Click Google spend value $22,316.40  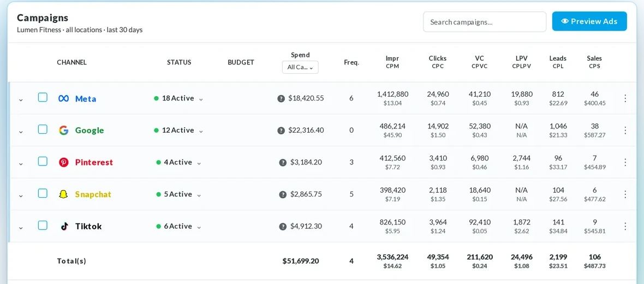(306, 131)
